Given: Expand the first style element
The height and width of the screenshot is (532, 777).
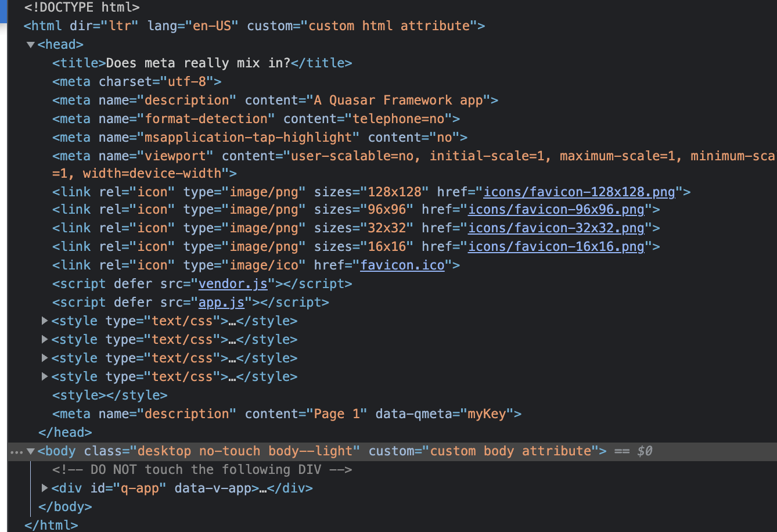Looking at the screenshot, I should (x=45, y=321).
